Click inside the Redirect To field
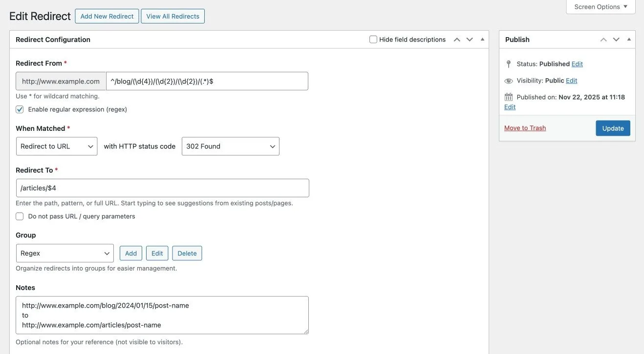The image size is (644, 354). click(x=162, y=188)
